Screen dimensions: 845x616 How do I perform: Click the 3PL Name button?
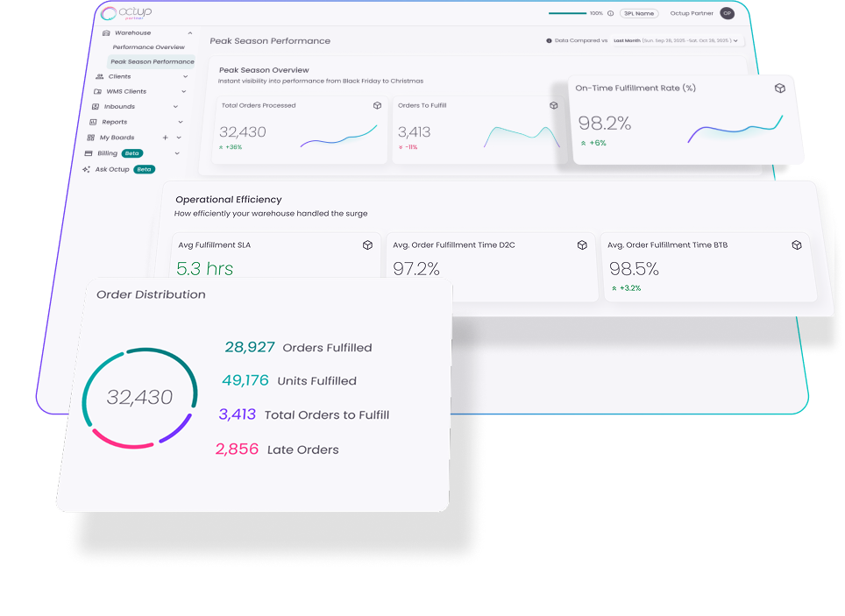coord(639,13)
